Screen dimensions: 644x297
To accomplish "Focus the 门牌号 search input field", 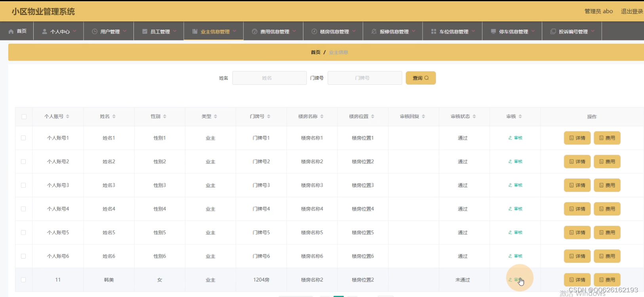I will tap(365, 78).
